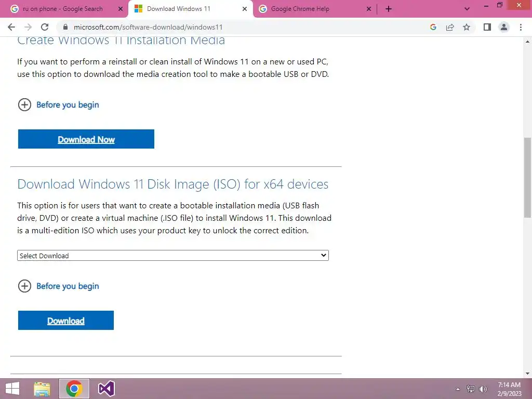Click scrollbar up arrow

pyautogui.click(x=527, y=42)
